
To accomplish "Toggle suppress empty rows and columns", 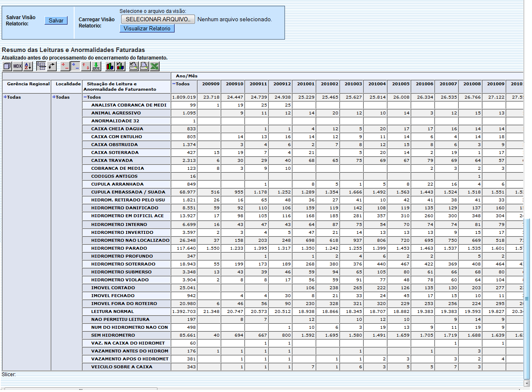I will pos(41,66).
